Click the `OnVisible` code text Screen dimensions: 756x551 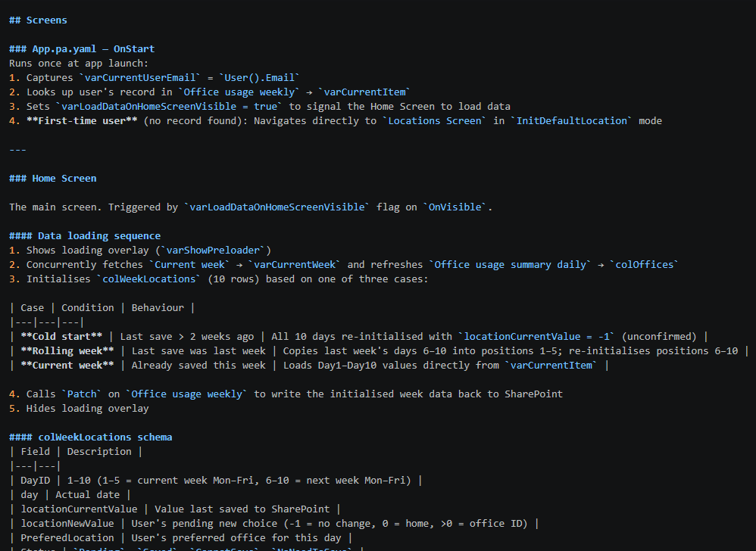click(457, 207)
